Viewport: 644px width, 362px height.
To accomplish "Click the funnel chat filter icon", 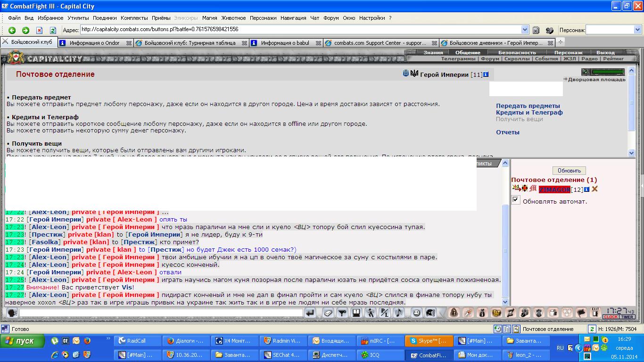I will 343,313.
